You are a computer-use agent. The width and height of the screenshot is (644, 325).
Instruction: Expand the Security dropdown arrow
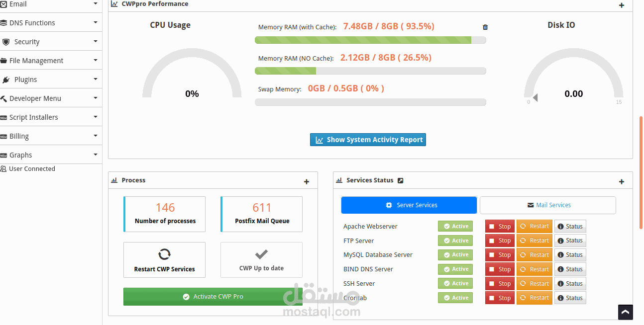point(95,42)
